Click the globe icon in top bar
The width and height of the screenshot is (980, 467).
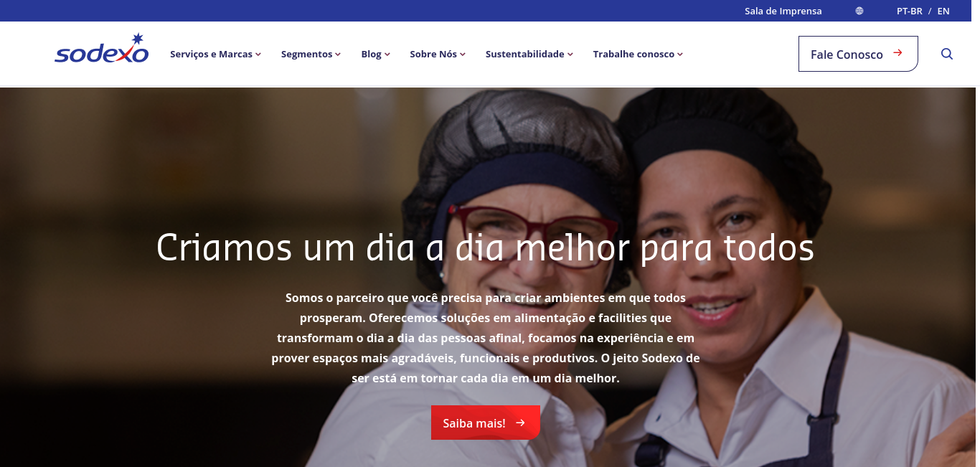point(859,11)
